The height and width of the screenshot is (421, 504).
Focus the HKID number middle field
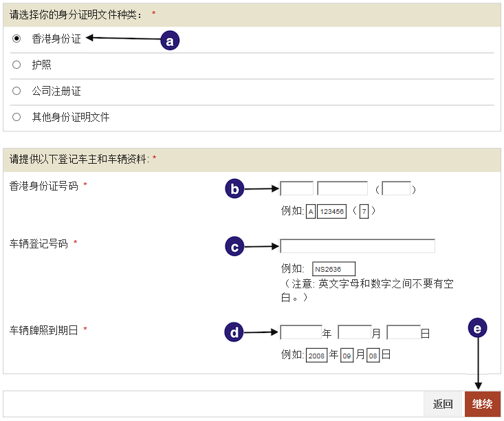(342, 188)
